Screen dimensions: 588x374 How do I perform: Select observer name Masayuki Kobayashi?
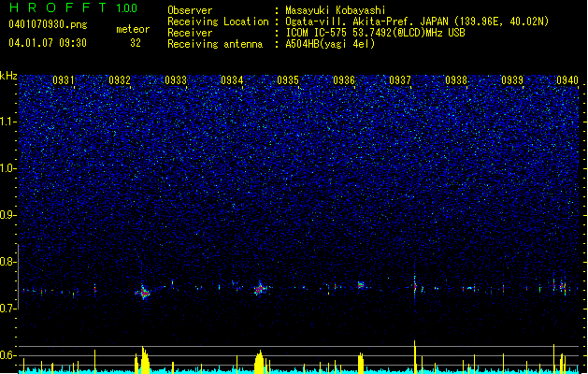tap(336, 10)
